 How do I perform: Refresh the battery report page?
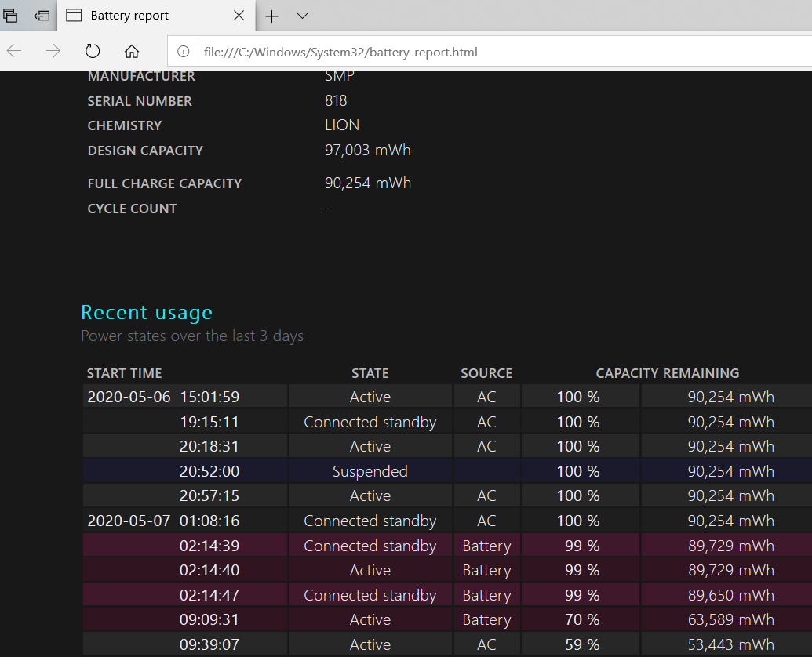(93, 52)
